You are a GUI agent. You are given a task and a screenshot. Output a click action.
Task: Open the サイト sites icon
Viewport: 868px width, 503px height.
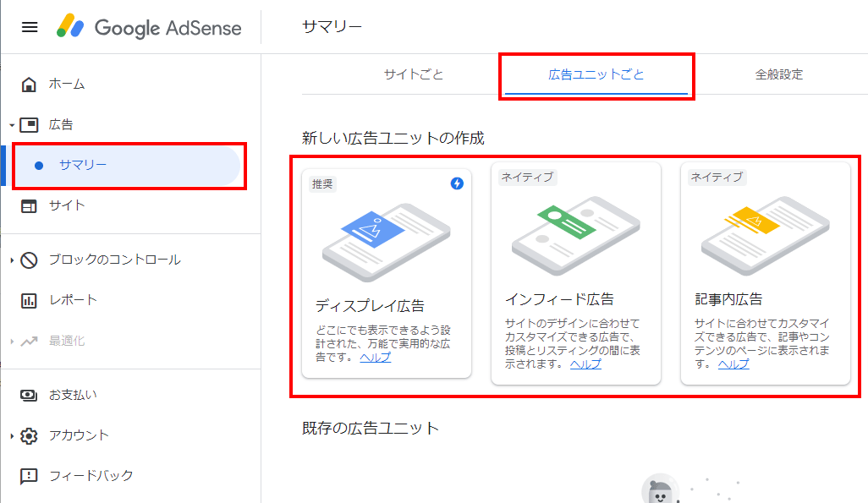click(29, 205)
